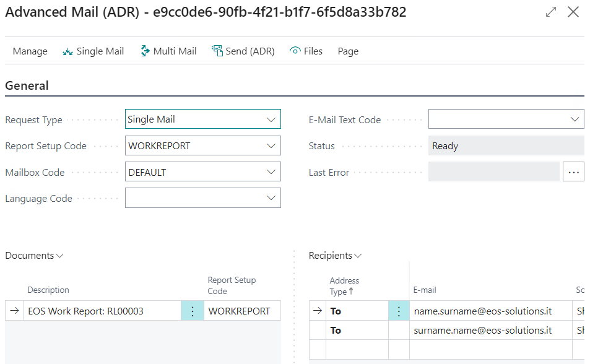The width and height of the screenshot is (590, 364).
Task: Open the Documents section menu
Action: click(x=34, y=256)
